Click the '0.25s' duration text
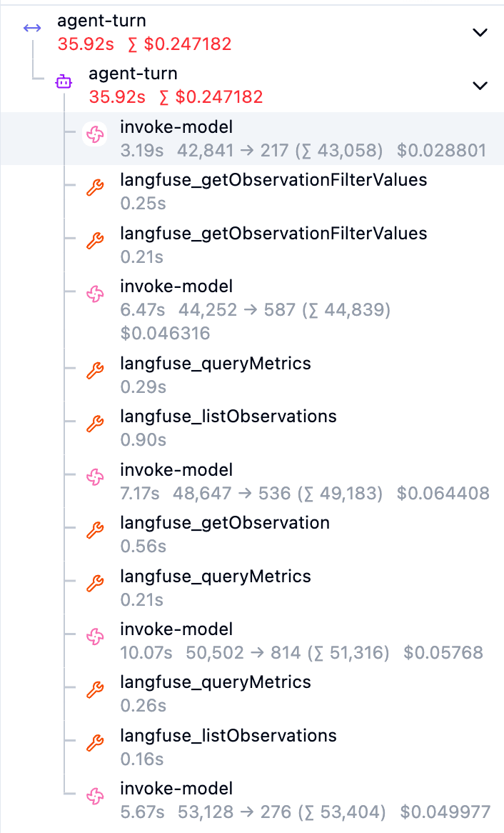504x833 pixels. pyautogui.click(x=143, y=204)
